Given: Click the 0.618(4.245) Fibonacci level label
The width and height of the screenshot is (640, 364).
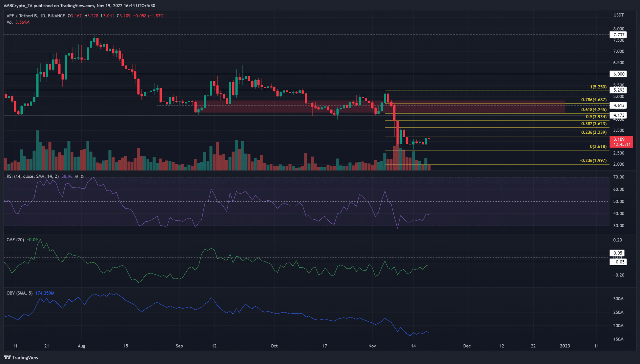Looking at the screenshot, I should click(x=594, y=110).
